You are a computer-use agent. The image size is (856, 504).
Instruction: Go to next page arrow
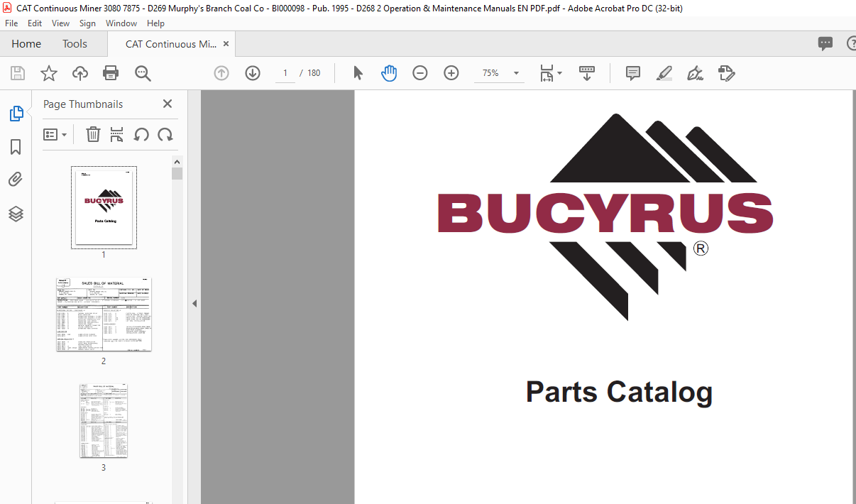click(x=253, y=73)
